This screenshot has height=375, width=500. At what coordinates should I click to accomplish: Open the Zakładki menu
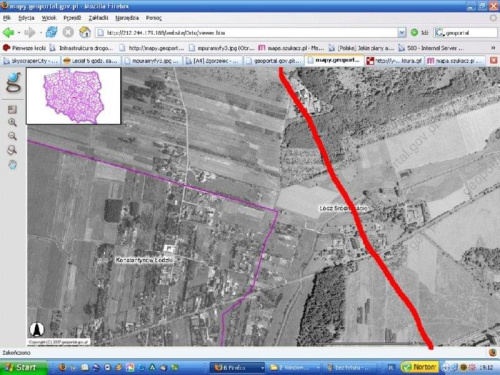pyautogui.click(x=98, y=18)
